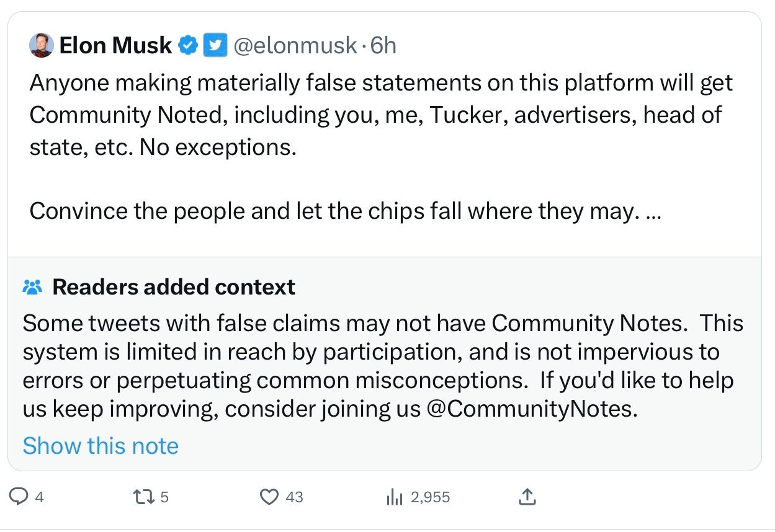Click the Community Notes people icon
The height and width of the screenshot is (532, 775).
pyautogui.click(x=32, y=287)
